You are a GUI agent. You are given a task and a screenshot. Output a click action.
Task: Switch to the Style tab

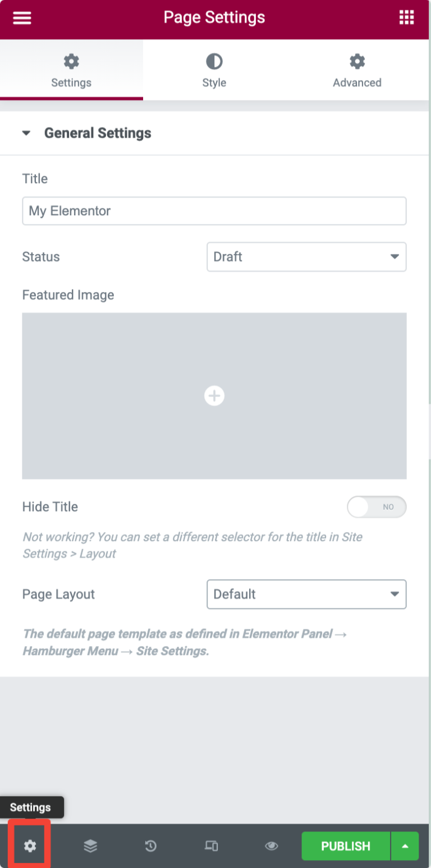[x=214, y=69]
